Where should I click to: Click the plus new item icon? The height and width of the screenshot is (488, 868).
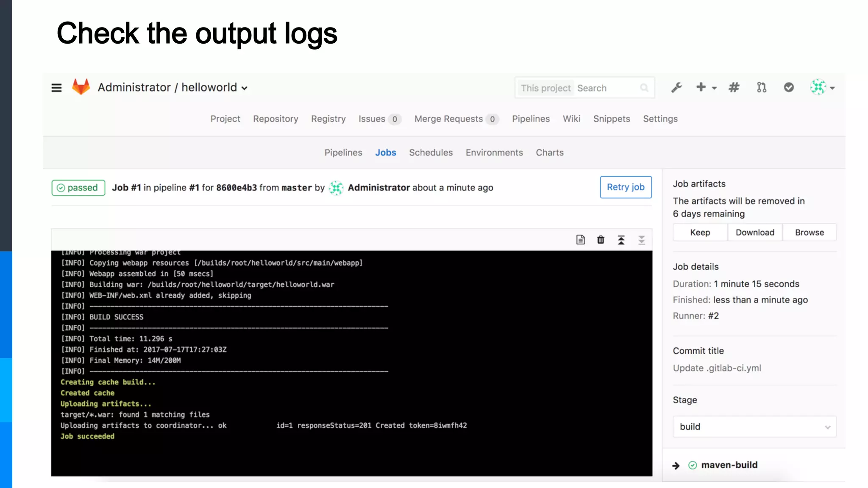(701, 87)
